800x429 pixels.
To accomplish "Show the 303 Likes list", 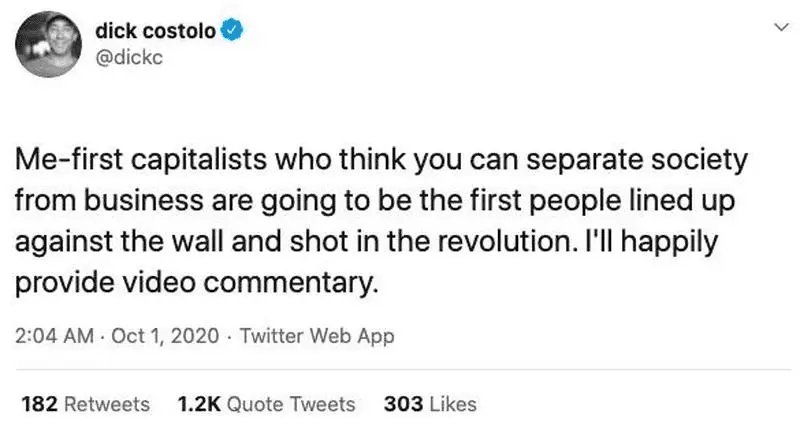I will coord(429,404).
